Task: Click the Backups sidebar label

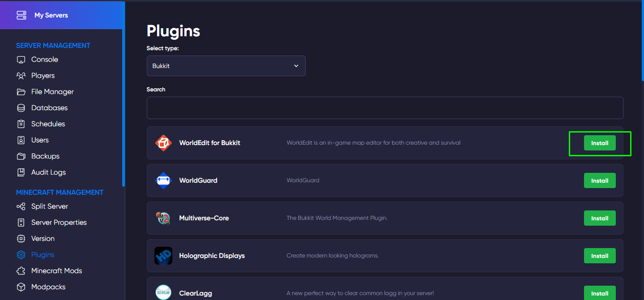Action: click(x=45, y=156)
